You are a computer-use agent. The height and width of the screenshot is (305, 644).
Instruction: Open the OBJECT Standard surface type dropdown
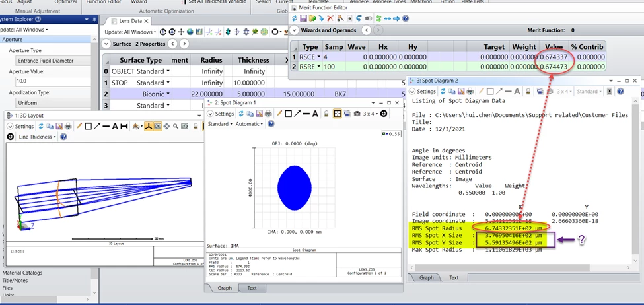click(168, 71)
